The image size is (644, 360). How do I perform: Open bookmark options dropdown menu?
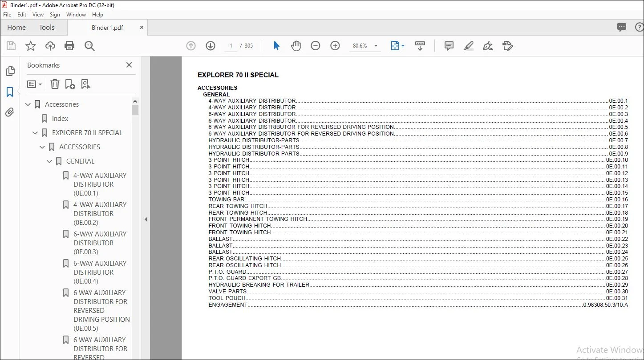tap(34, 84)
